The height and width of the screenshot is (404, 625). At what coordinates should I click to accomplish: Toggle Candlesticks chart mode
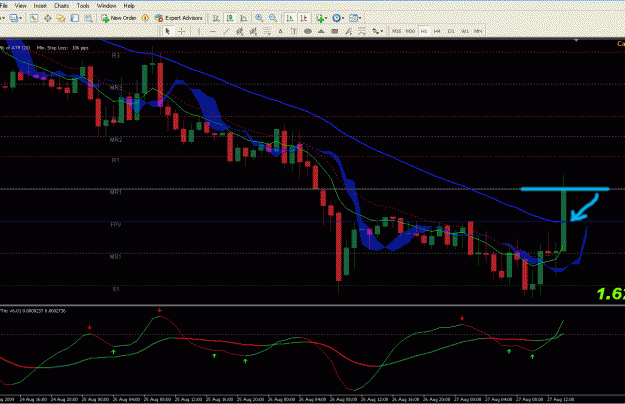click(230, 18)
